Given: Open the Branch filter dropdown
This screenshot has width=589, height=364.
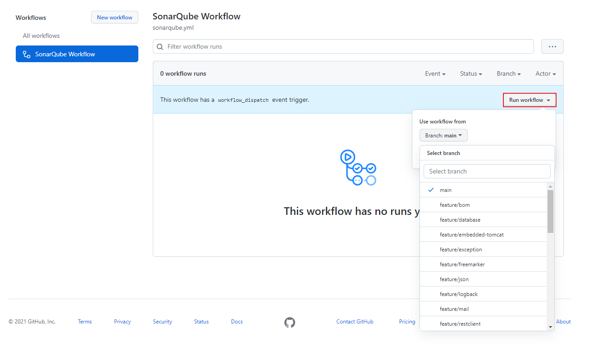Looking at the screenshot, I should pyautogui.click(x=508, y=74).
